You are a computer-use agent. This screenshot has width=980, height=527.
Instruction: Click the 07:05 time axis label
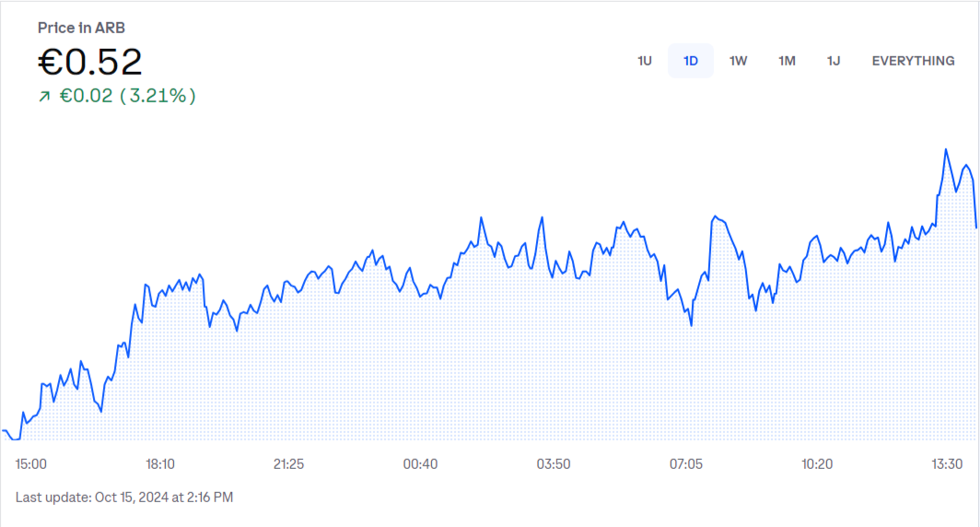(x=686, y=463)
